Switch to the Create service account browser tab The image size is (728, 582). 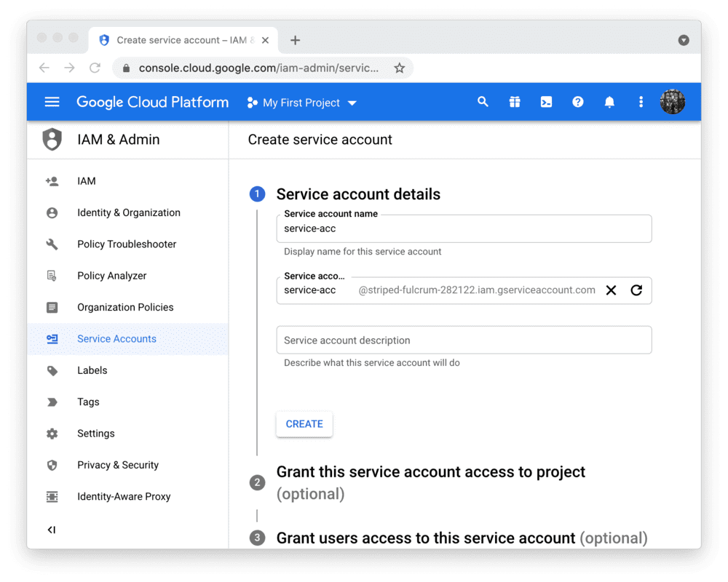coord(182,40)
